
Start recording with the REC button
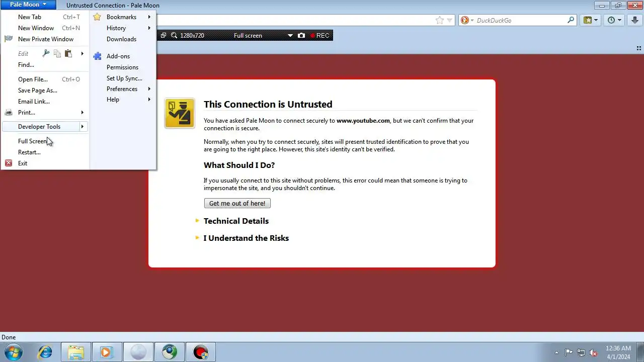(320, 36)
